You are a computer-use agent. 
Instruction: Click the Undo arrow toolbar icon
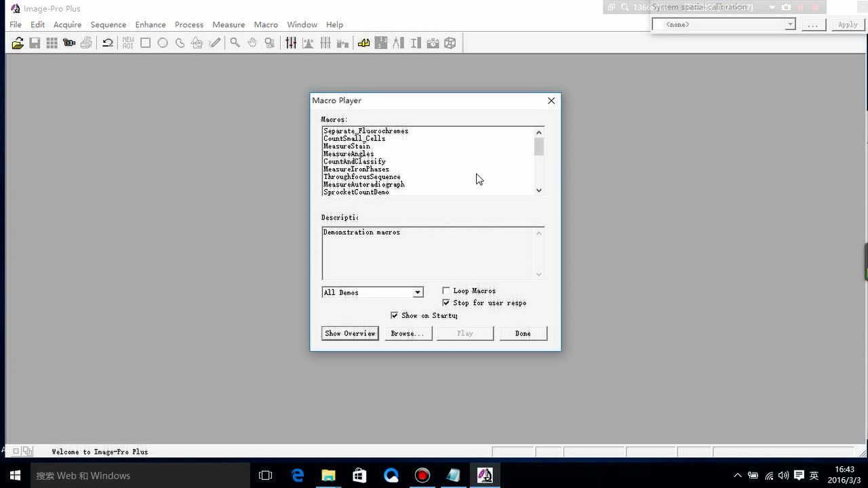(x=107, y=43)
